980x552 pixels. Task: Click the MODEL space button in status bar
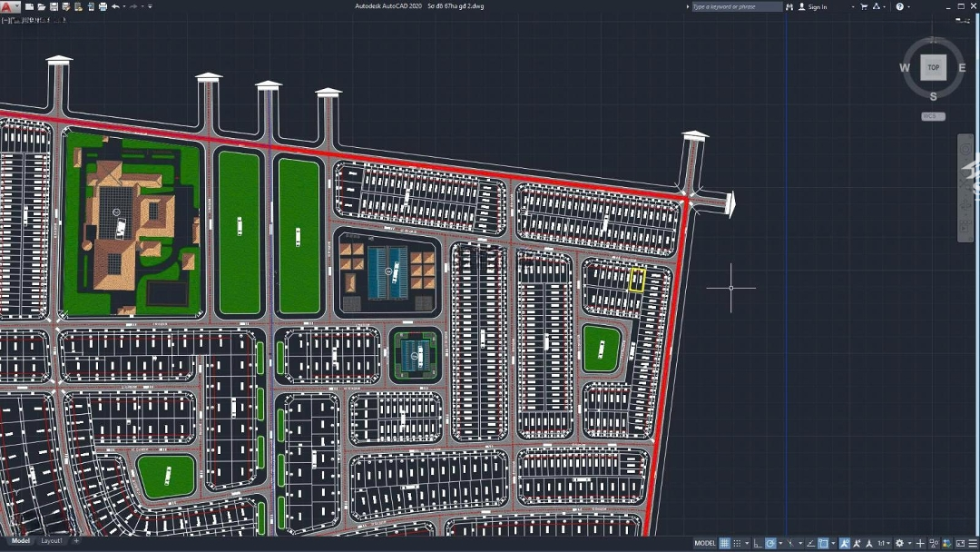(705, 543)
